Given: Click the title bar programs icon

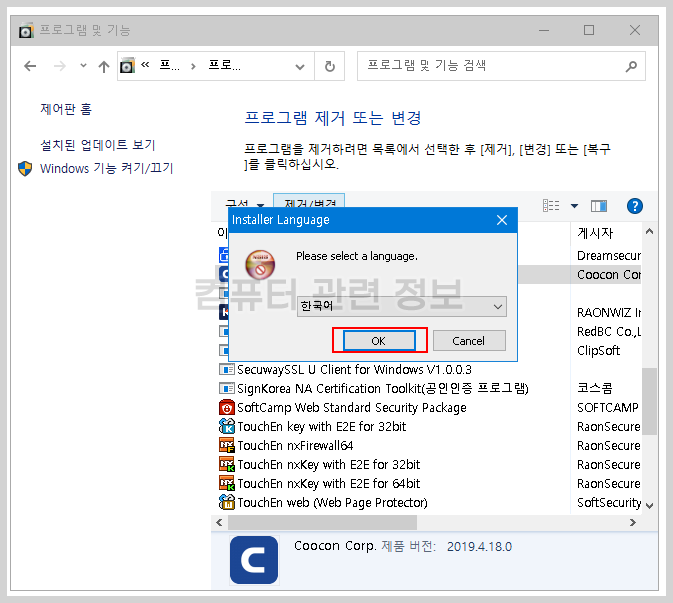Looking at the screenshot, I should 26,30.
